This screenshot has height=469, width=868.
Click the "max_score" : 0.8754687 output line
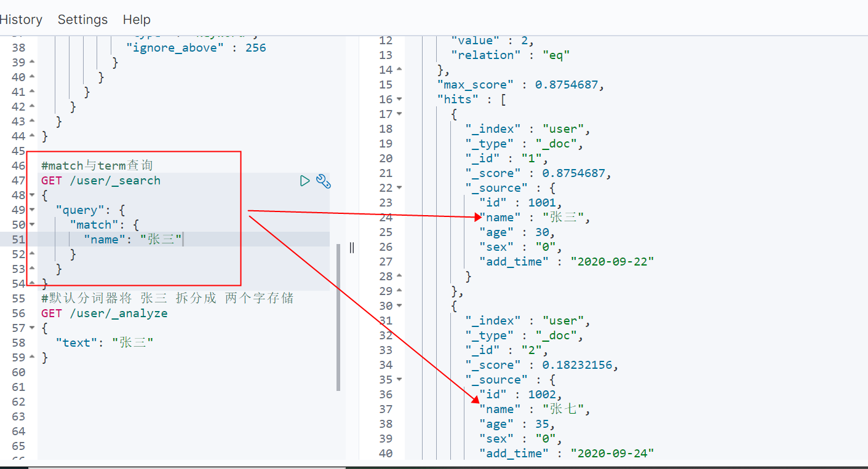[x=521, y=85]
